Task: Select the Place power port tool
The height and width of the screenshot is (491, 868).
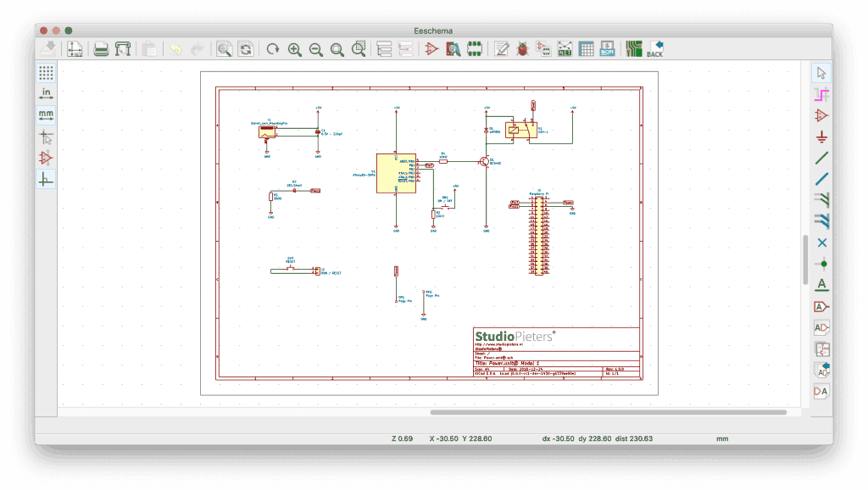Action: tap(821, 137)
